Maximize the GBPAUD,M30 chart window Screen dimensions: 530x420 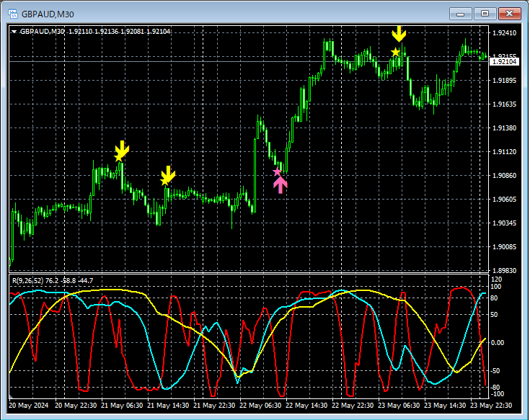[485, 13]
